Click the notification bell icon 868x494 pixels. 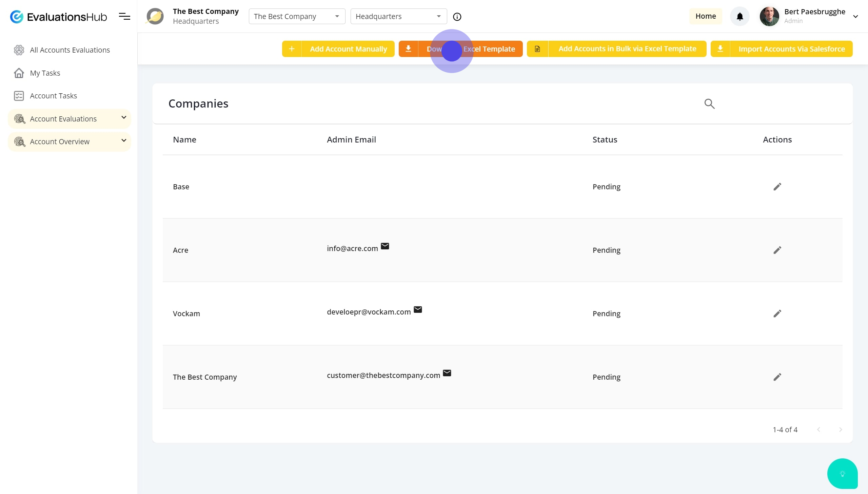[x=739, y=16]
